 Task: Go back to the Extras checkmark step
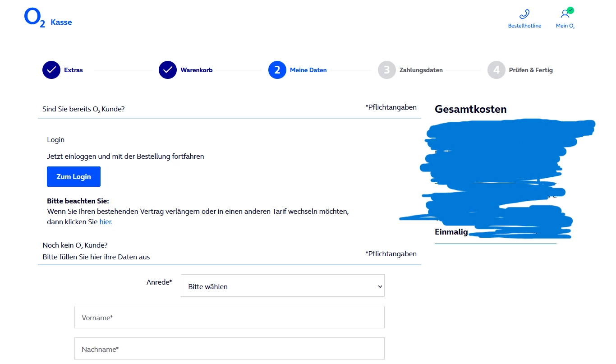[51, 70]
